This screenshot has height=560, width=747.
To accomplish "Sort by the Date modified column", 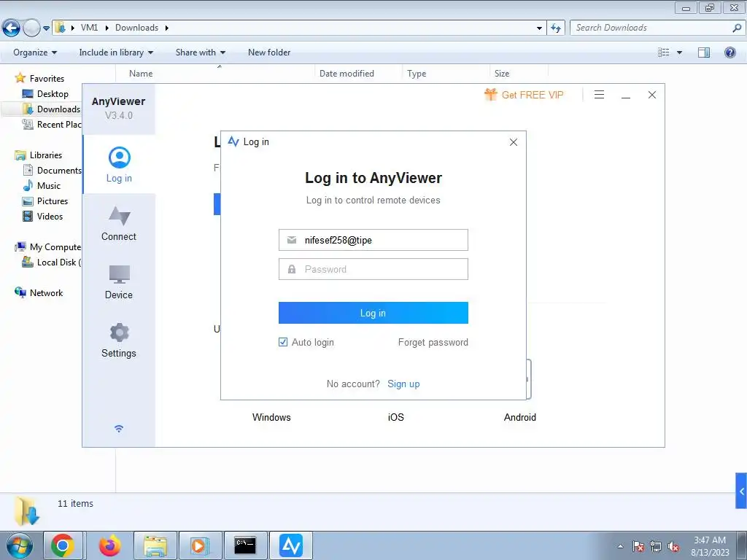I will 347,74.
